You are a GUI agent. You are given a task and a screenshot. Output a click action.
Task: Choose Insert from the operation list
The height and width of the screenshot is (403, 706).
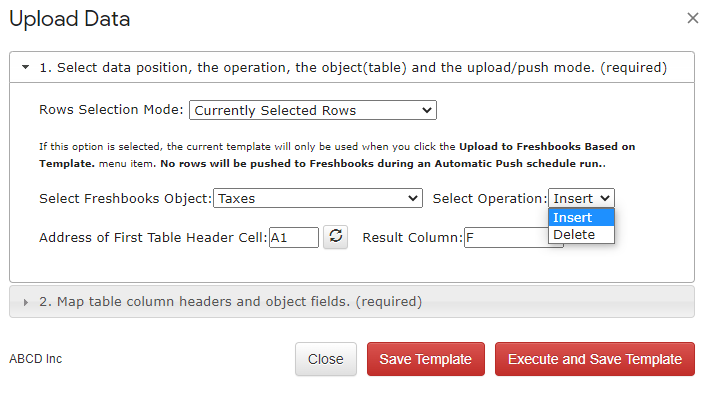pos(581,217)
